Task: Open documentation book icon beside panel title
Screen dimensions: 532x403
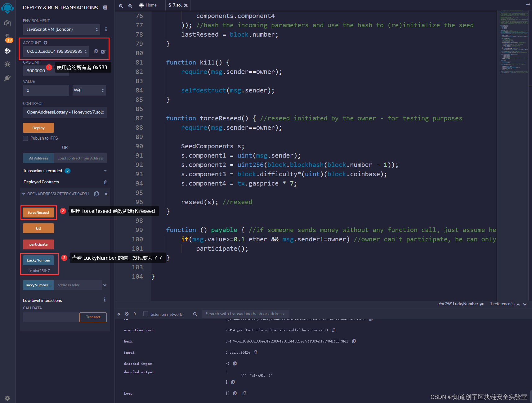Action: pyautogui.click(x=105, y=7)
